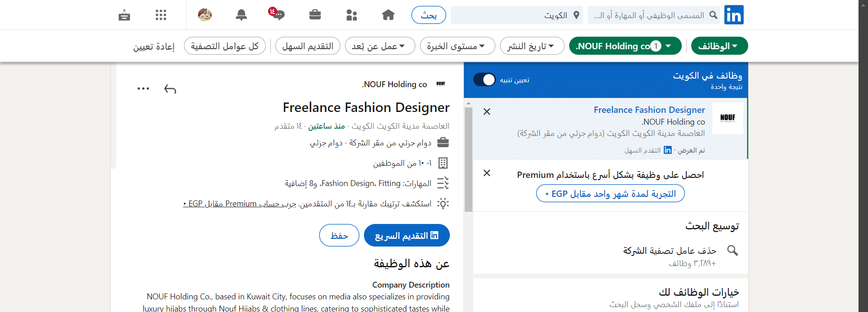
Task: Open كل عوامل التصفية all filters
Action: (x=225, y=46)
